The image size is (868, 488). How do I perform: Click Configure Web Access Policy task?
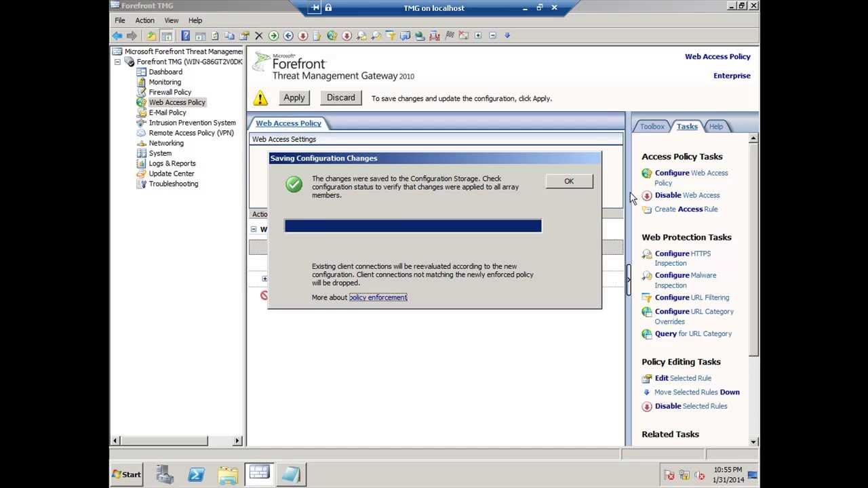[691, 178]
